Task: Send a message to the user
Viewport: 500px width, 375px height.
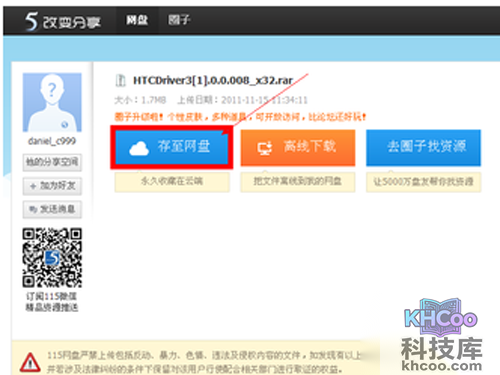Action: [52, 209]
